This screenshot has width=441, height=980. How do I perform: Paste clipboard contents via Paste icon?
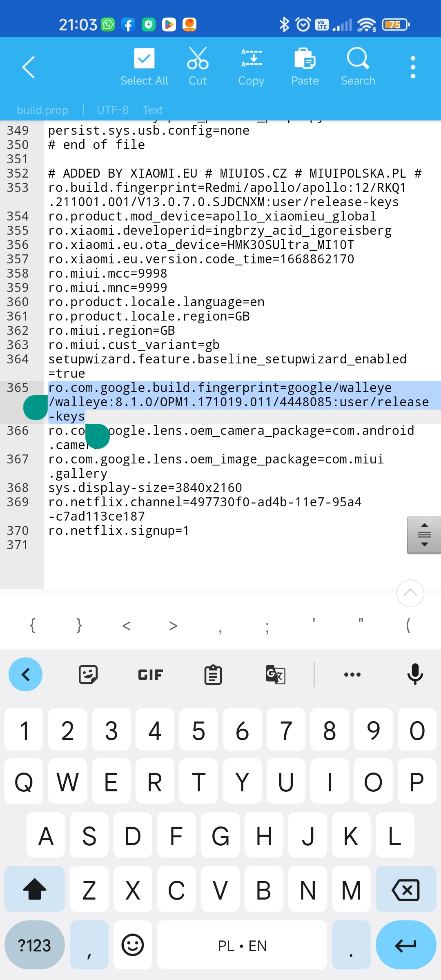click(305, 67)
